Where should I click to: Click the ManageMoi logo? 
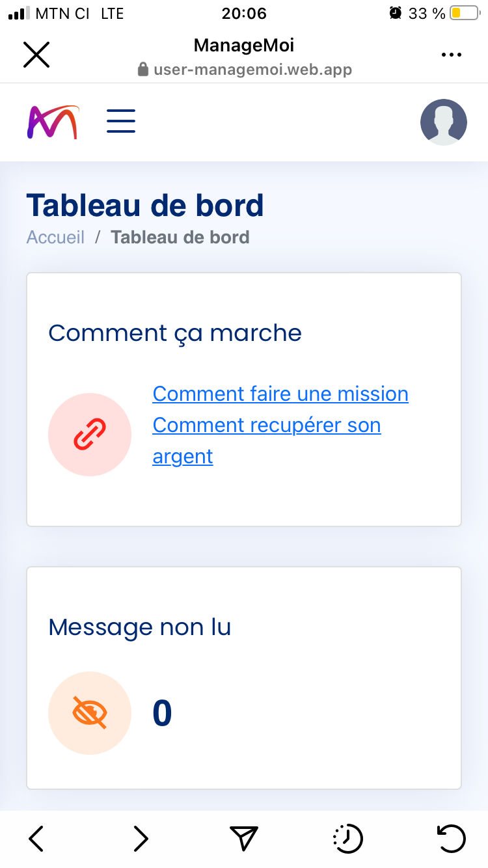53,122
